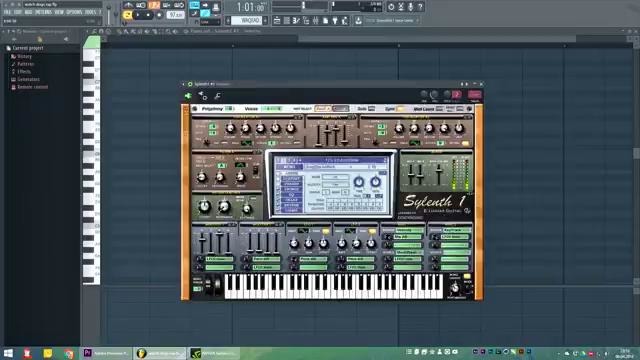Screen dimensions: 640x360
Task: Select PHASER in the LCD effects list
Action: 292,184
